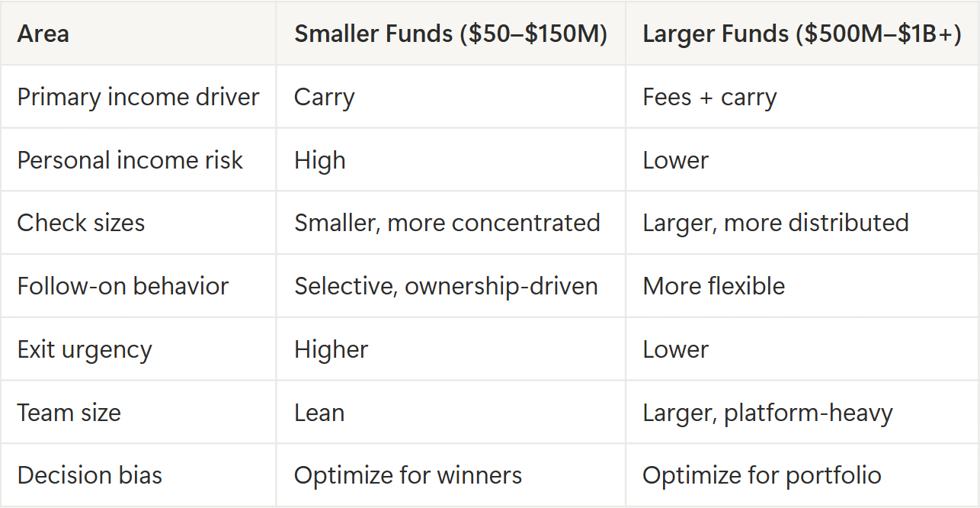Viewport: 980px width, 508px height.
Task: Click the "Fees + carry" cell
Action: click(x=709, y=98)
